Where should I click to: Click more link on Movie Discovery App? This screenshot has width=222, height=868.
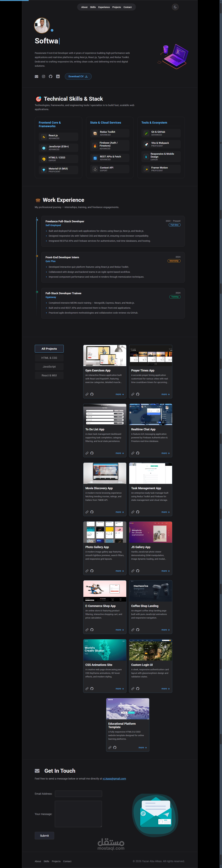click(x=120, y=512)
